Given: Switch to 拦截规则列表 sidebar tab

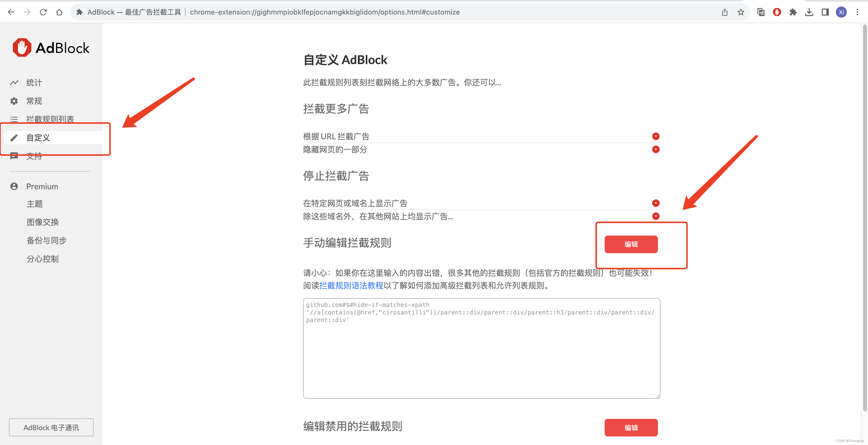Looking at the screenshot, I should coord(50,119).
